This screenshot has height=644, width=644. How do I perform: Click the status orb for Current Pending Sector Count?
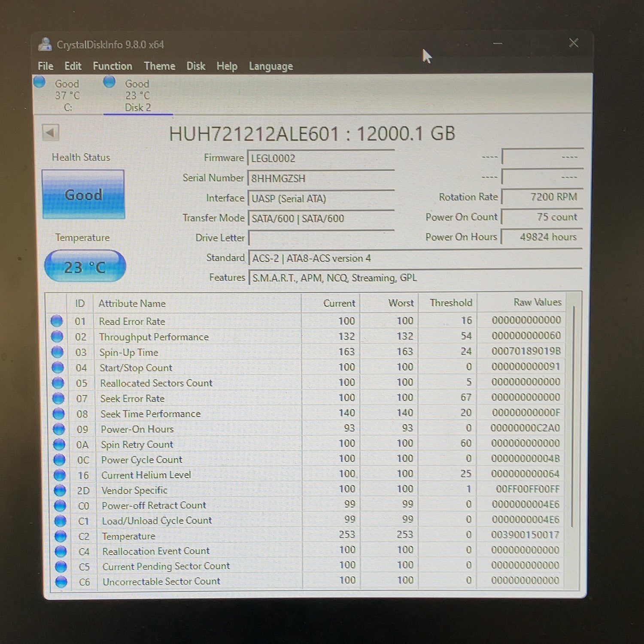(x=61, y=567)
